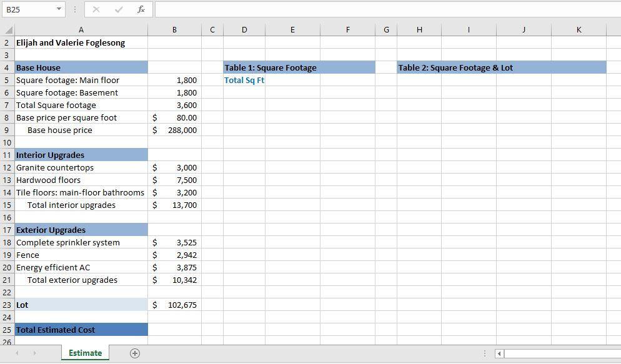The width and height of the screenshot is (621, 364).
Task: Select the 'Base House' header cell
Action: (x=81, y=67)
